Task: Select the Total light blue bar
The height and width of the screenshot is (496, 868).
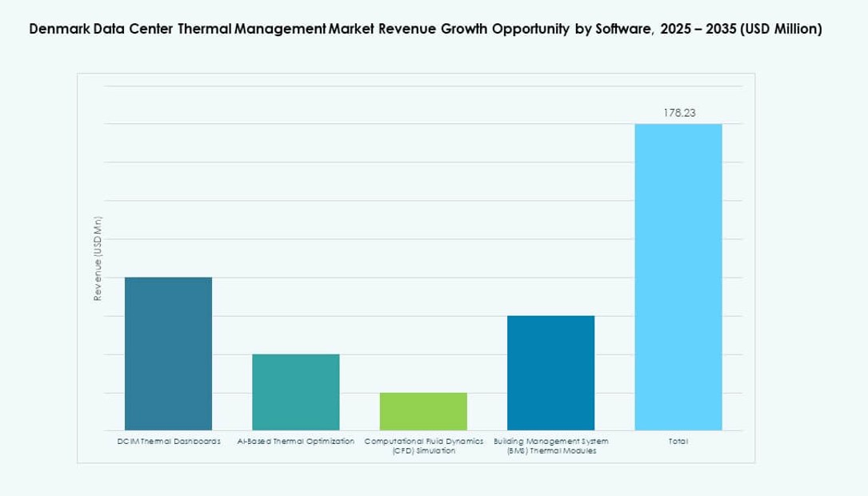Action: click(678, 276)
